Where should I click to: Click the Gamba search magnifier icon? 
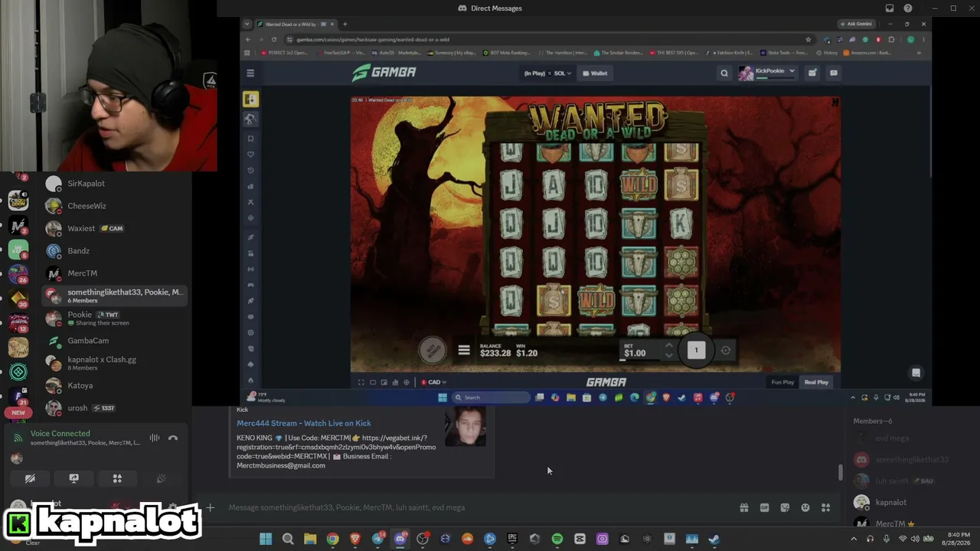(724, 73)
